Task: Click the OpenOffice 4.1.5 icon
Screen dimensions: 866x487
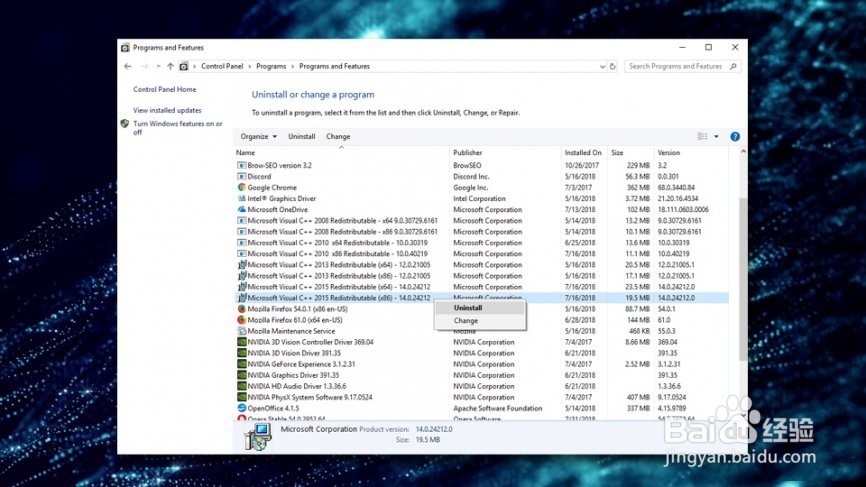Action: (x=241, y=408)
